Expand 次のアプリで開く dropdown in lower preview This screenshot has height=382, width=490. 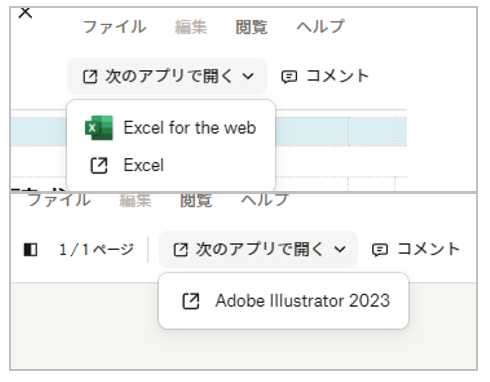tap(258, 249)
